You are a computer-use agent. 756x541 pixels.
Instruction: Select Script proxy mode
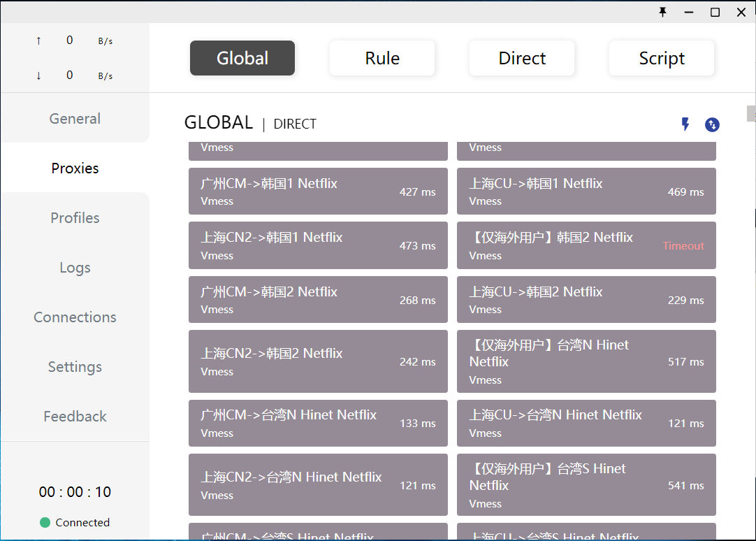pyautogui.click(x=662, y=58)
